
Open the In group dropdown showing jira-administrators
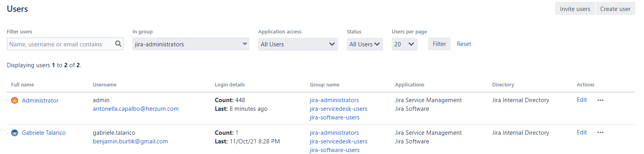191,44
